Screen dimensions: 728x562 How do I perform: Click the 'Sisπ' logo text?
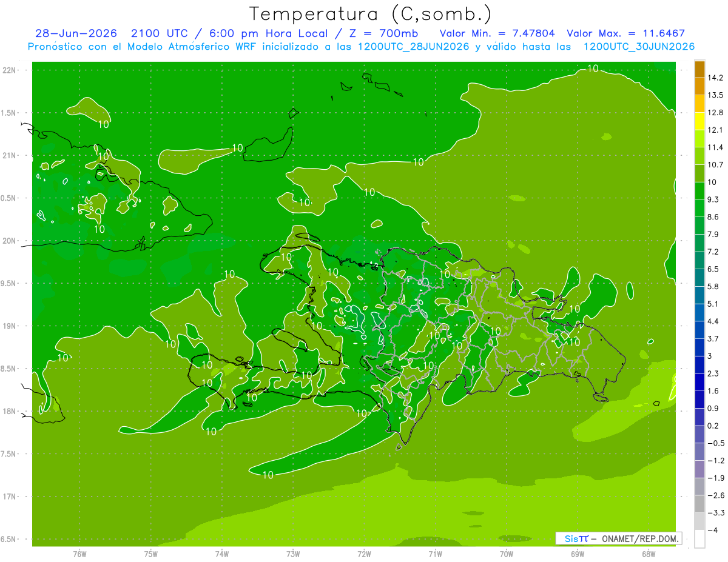576,538
